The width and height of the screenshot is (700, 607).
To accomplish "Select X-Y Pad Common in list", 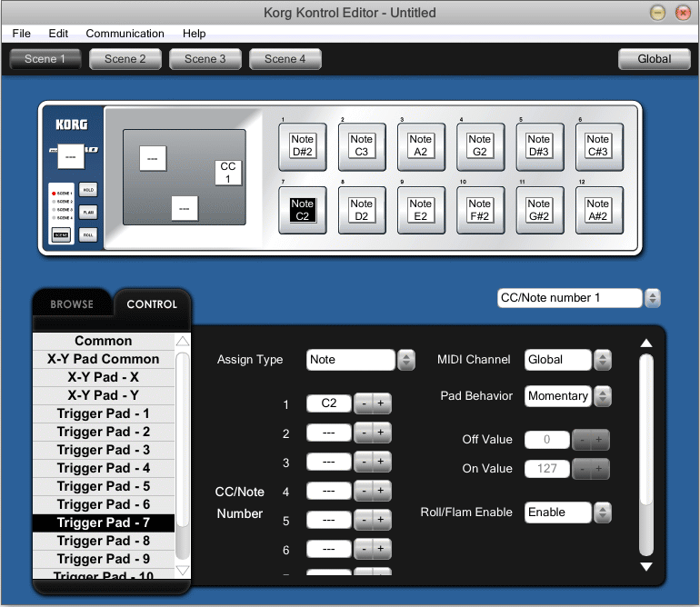I will click(x=104, y=359).
